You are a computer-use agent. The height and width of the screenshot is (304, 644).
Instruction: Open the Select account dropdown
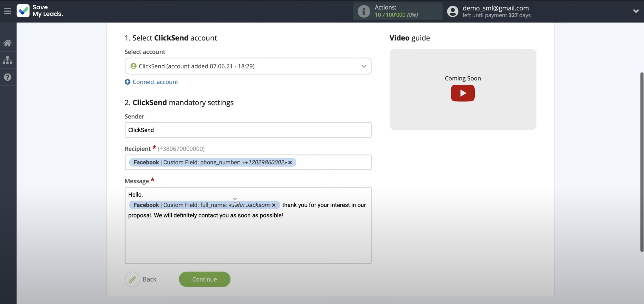click(x=248, y=66)
